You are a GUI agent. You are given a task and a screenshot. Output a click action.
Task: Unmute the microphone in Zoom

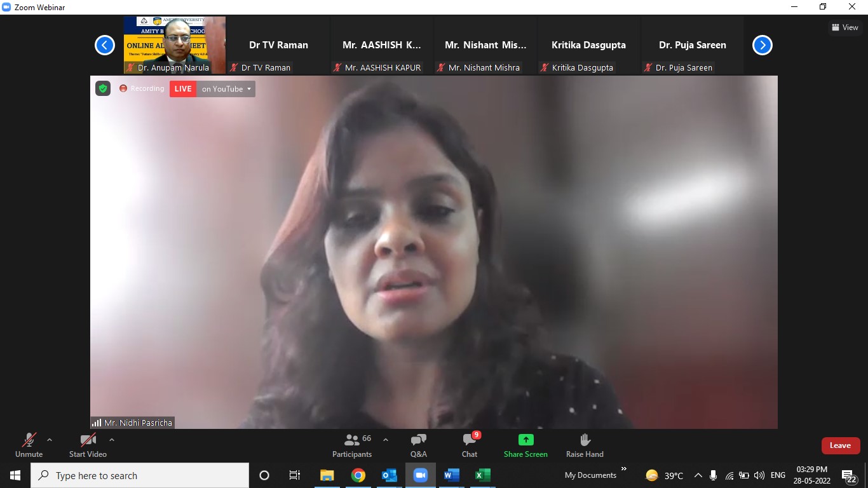tap(29, 445)
